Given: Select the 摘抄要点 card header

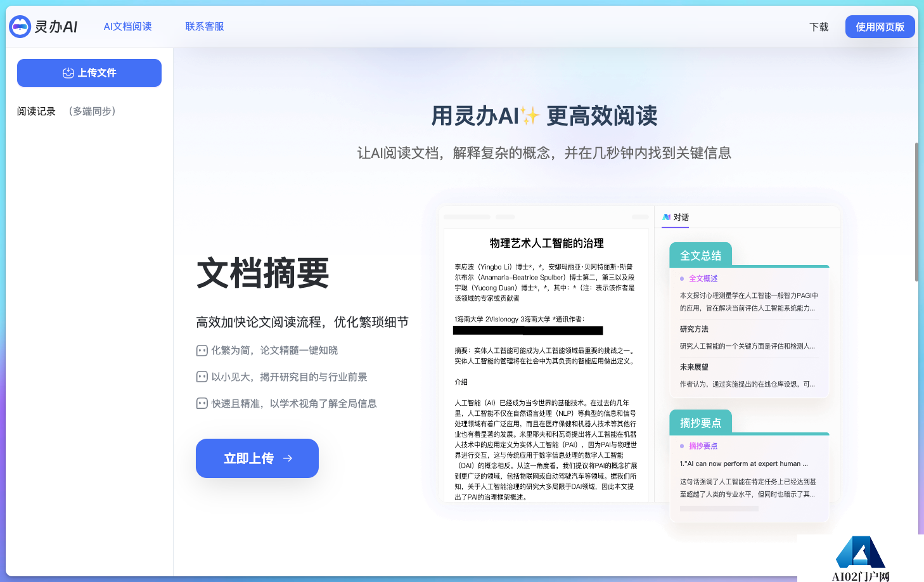Looking at the screenshot, I should [x=700, y=423].
